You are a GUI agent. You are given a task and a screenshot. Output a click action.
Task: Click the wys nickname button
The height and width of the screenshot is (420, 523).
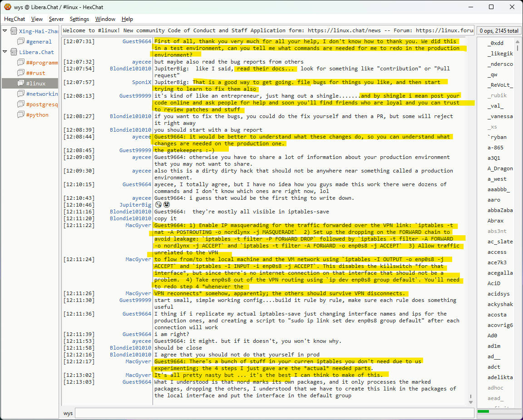(x=68, y=413)
